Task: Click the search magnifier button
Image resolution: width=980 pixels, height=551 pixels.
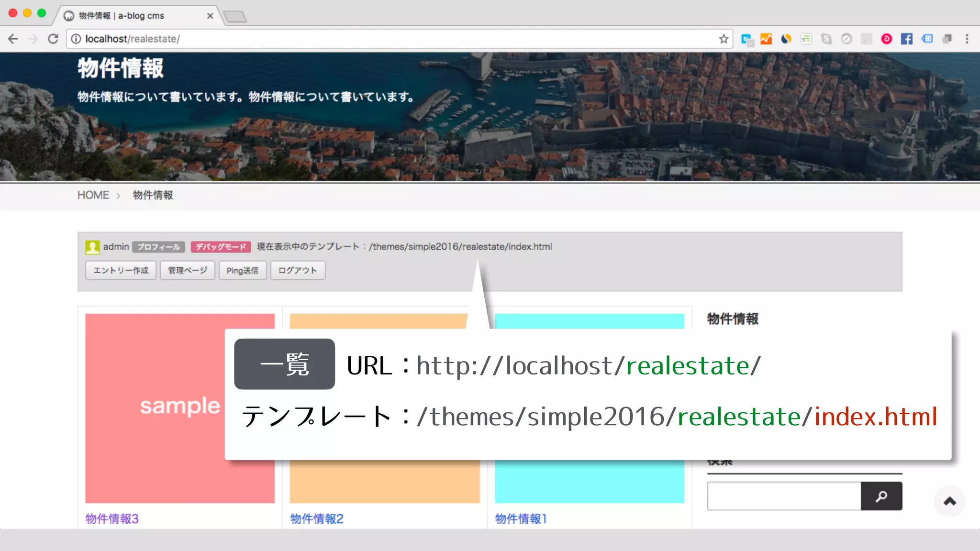Action: (x=881, y=496)
